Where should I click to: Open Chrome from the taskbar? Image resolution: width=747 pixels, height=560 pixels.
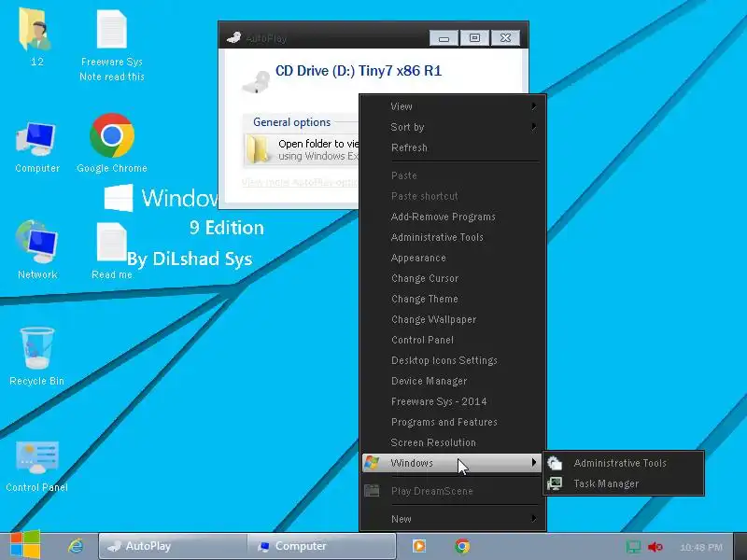click(x=461, y=546)
